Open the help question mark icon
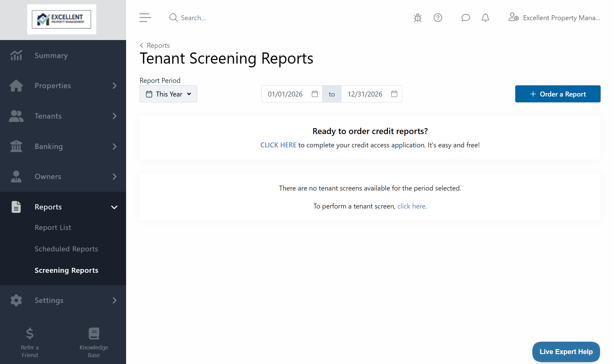 [x=438, y=18]
